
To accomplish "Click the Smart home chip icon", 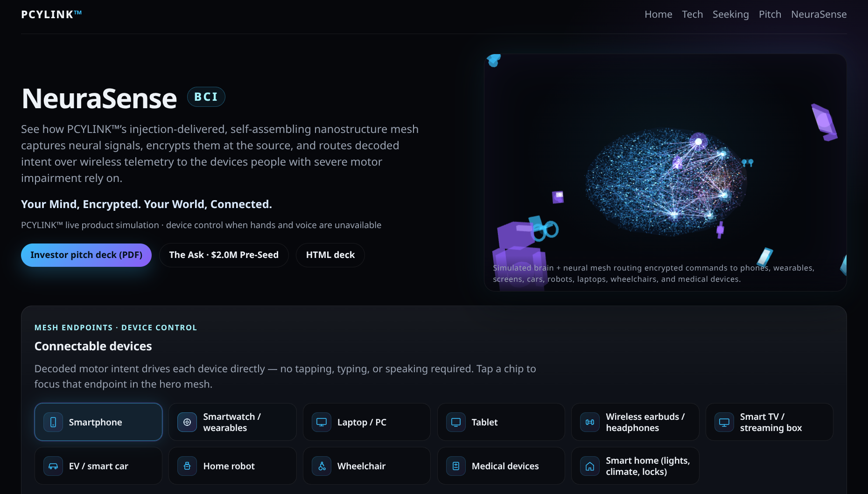I will pyautogui.click(x=590, y=466).
